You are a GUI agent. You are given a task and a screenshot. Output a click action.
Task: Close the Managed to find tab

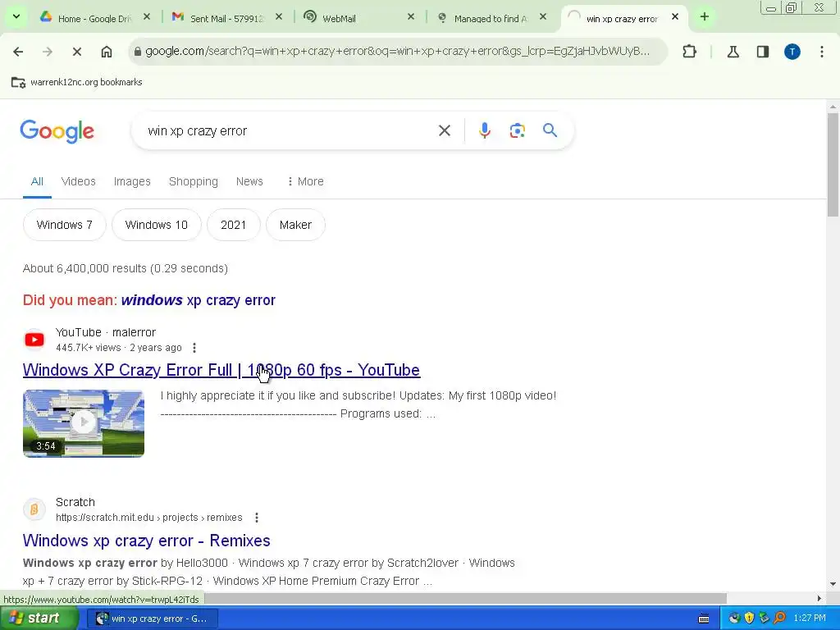(543, 17)
